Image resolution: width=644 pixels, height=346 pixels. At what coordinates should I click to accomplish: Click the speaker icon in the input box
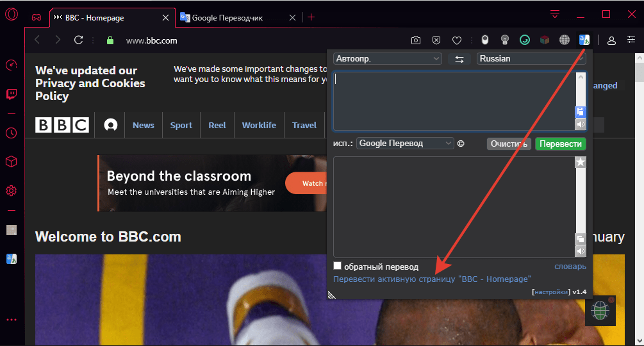[581, 124]
